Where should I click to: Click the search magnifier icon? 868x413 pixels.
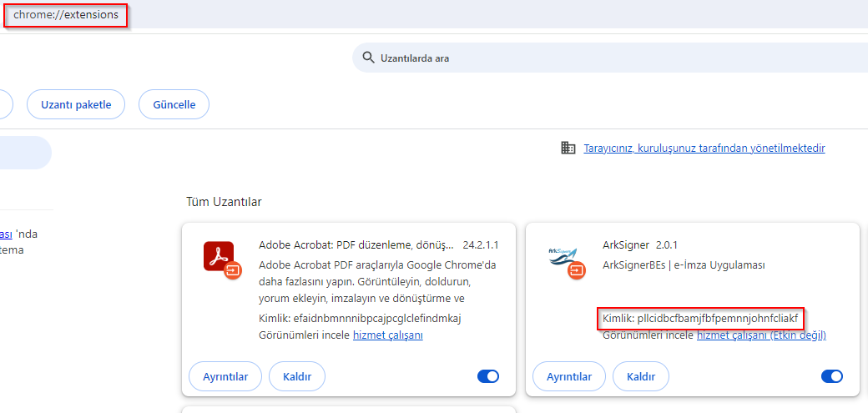[368, 58]
